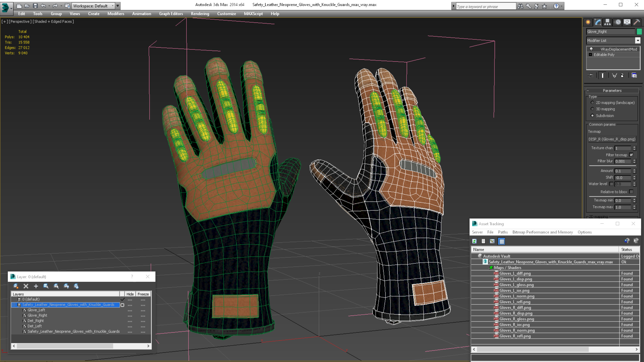The height and width of the screenshot is (362, 644).
Task: Toggle VRayDisplacementMod lightbulb icon
Action: tap(591, 49)
